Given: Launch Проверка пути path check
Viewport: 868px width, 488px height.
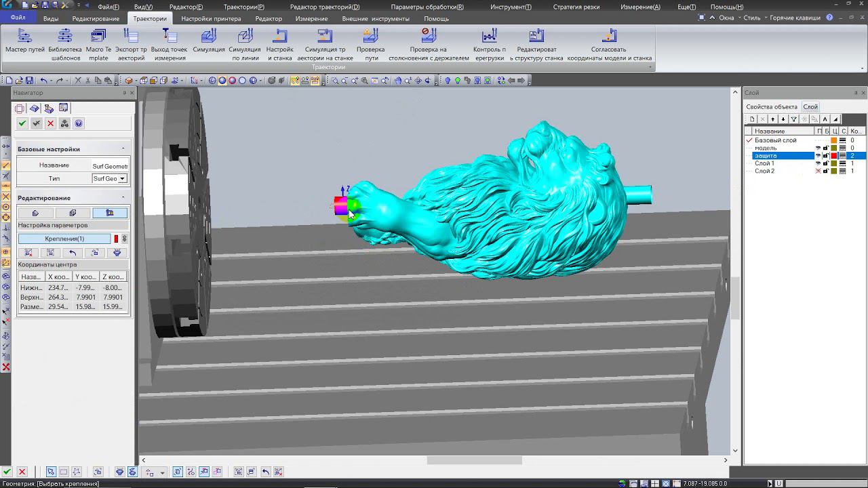Looking at the screenshot, I should [x=370, y=37].
